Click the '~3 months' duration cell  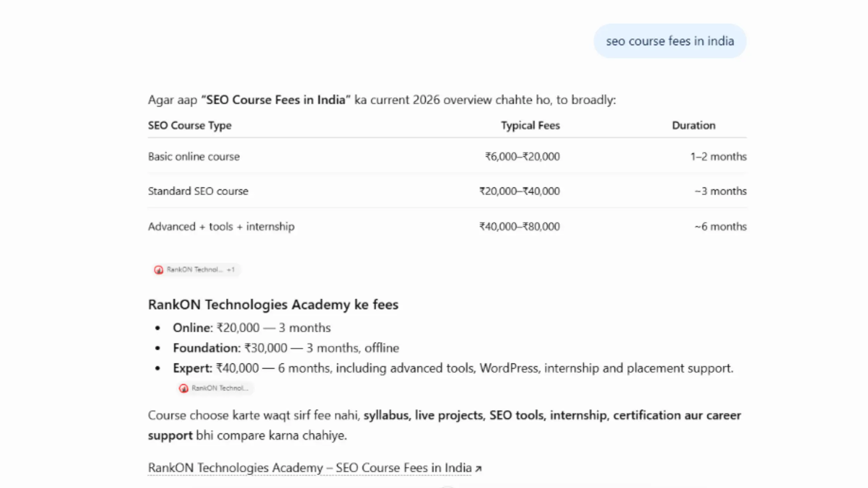point(720,191)
